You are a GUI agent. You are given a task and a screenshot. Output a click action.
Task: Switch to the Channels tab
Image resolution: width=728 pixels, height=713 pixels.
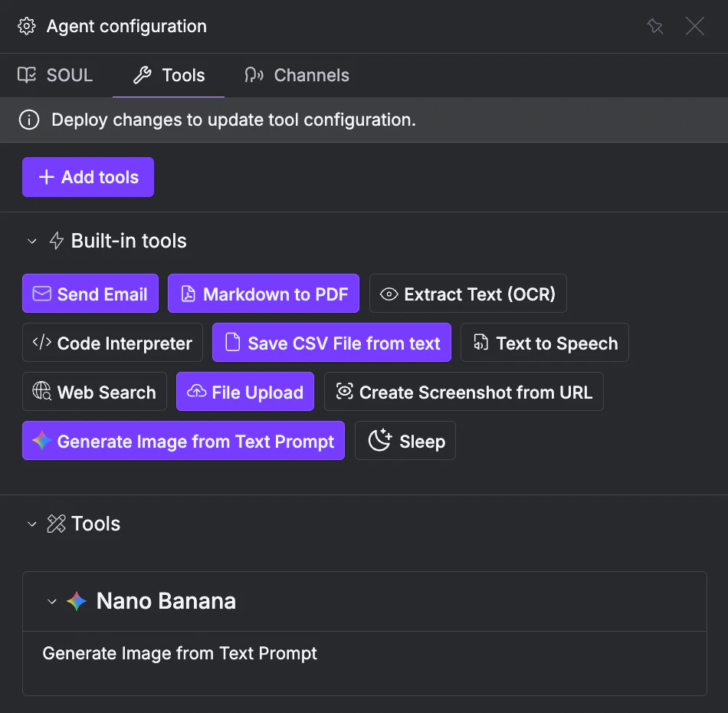297,75
